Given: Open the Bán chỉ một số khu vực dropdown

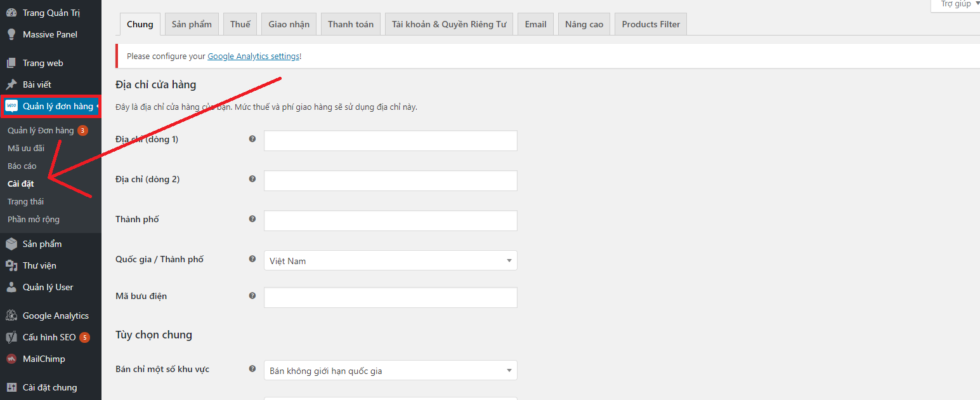Looking at the screenshot, I should [390, 371].
